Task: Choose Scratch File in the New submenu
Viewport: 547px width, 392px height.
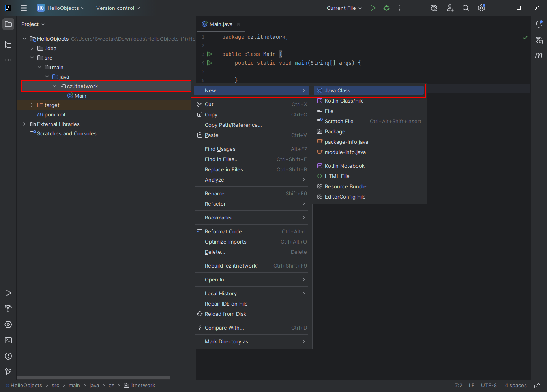Action: tap(369, 121)
